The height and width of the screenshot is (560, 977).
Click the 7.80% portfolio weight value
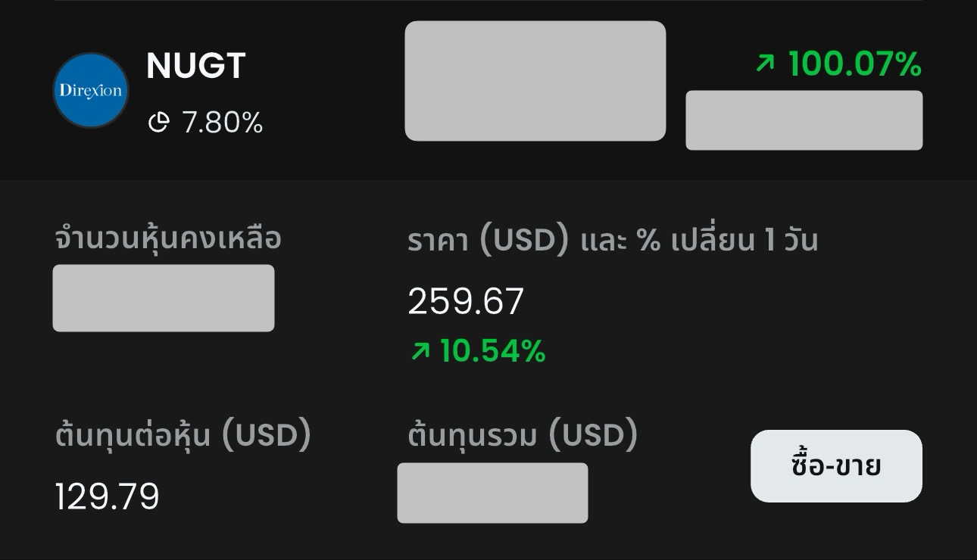222,122
